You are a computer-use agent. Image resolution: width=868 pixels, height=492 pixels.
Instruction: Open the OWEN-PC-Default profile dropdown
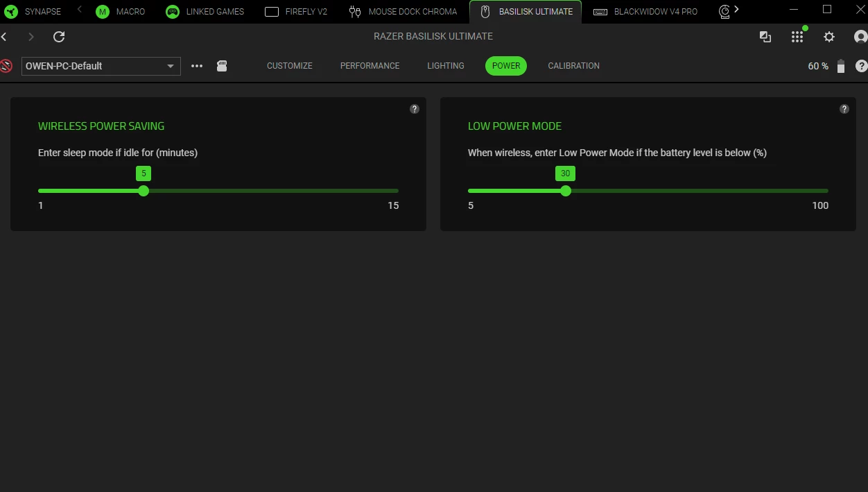[101, 66]
